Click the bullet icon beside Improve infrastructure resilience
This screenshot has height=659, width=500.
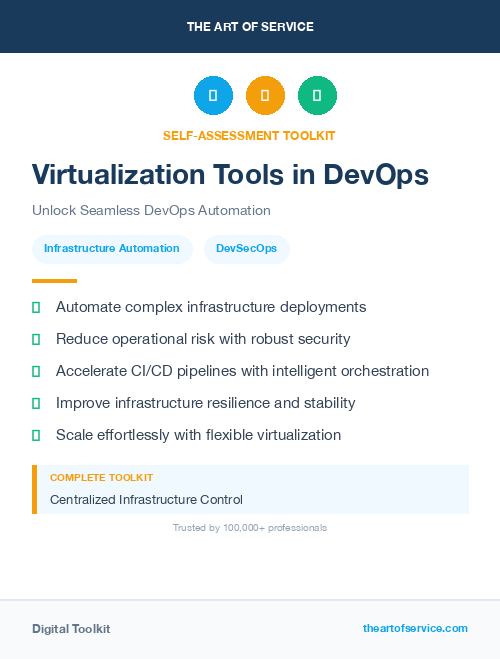click(x=36, y=403)
